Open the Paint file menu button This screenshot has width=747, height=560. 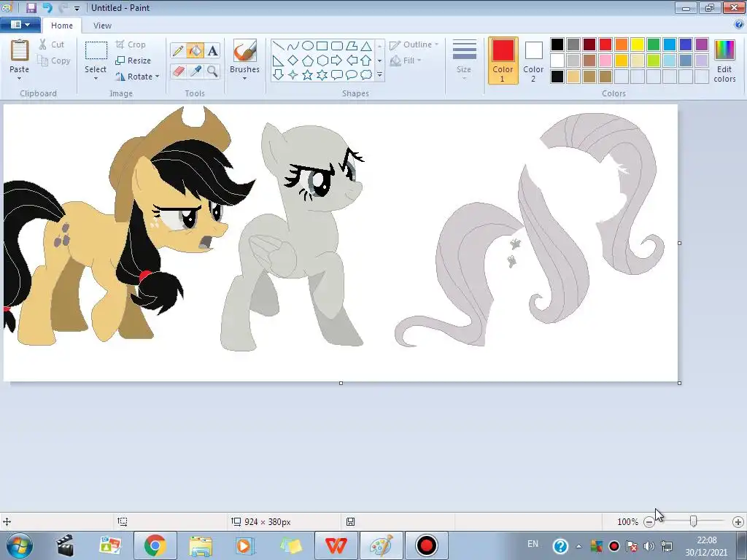coord(20,25)
